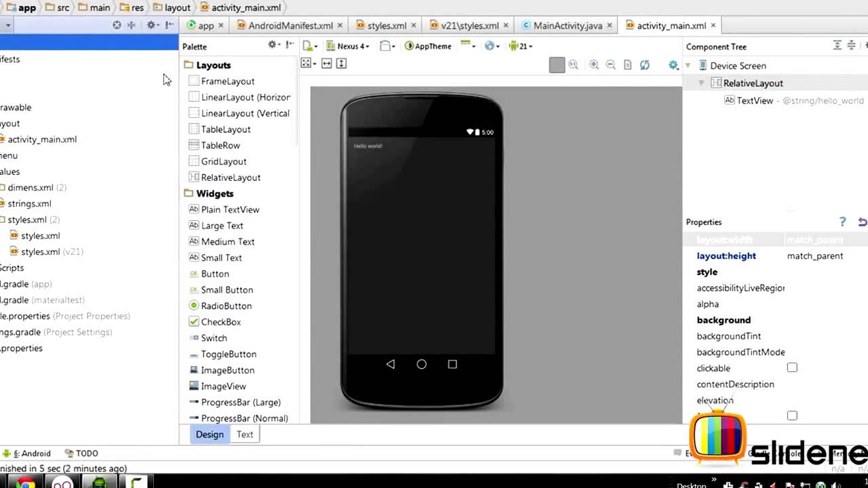Click the scroll-from-source target icon in project panel

(117, 25)
